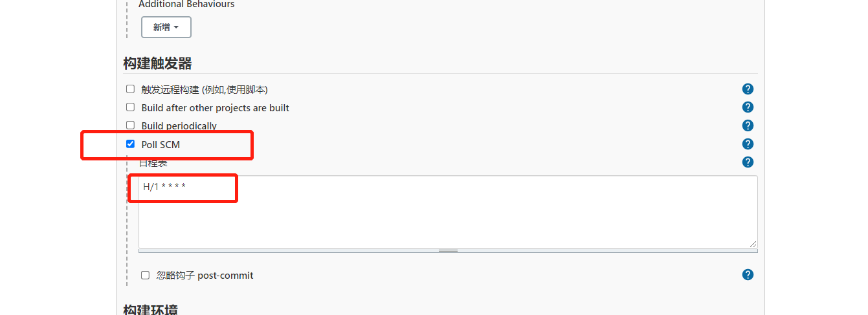Click the 构建环境 section heading
Image resolution: width=868 pixels, height=315 pixels.
150,310
